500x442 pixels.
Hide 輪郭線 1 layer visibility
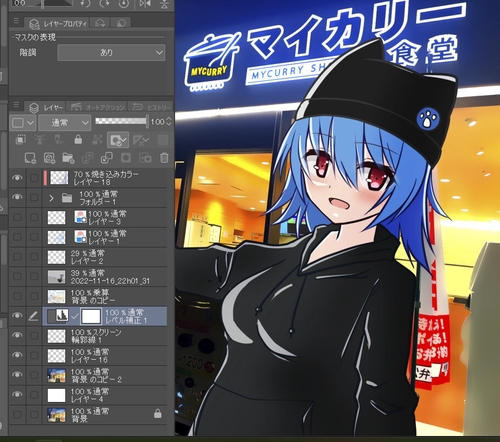point(17,335)
